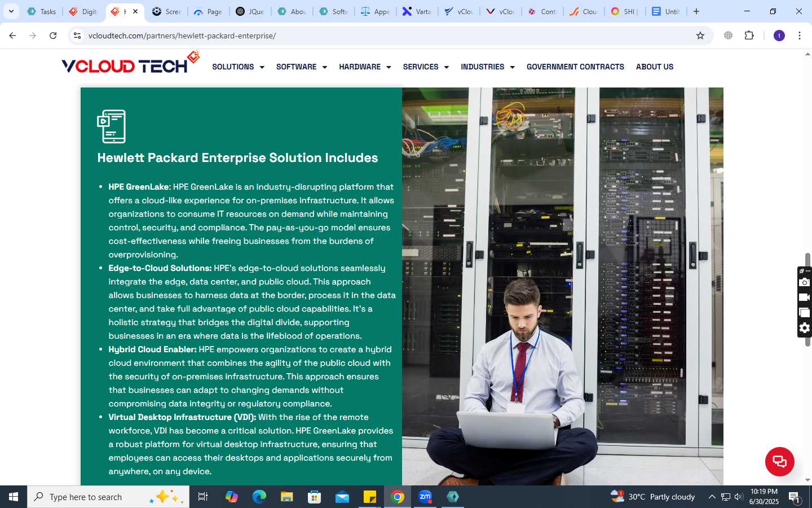Screen dimensions: 812x508
Task: Open the Chrome Extensions puzzle icon
Action: (x=749, y=36)
